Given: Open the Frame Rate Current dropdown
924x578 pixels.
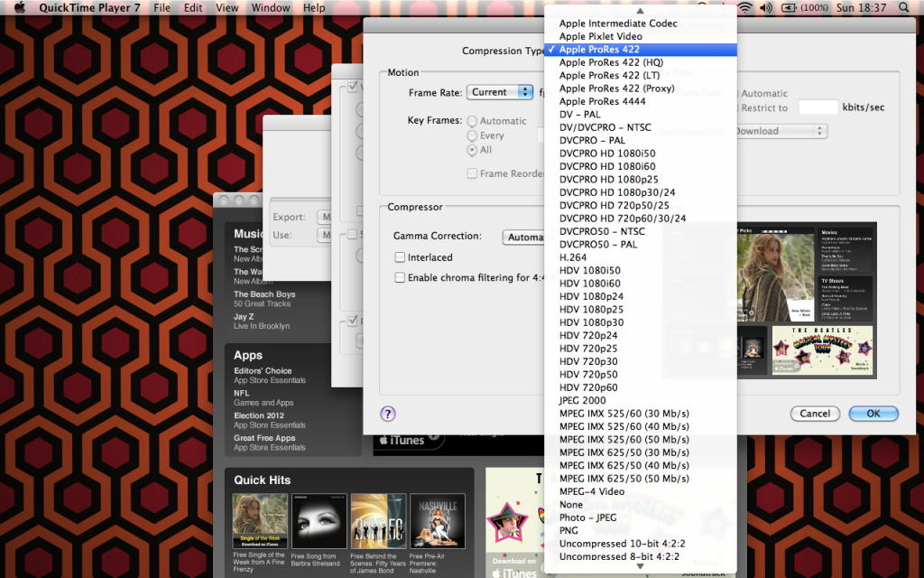Looking at the screenshot, I should point(500,92).
